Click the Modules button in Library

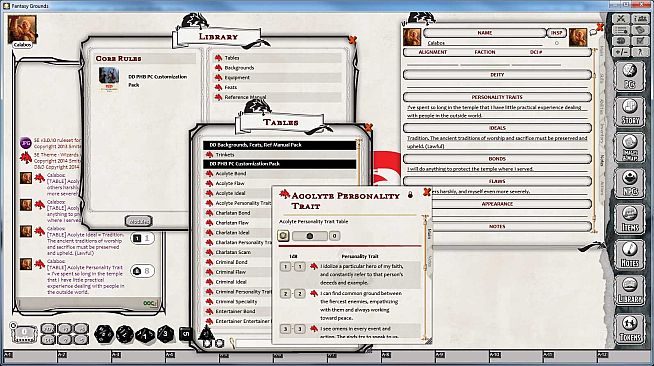tap(138, 222)
